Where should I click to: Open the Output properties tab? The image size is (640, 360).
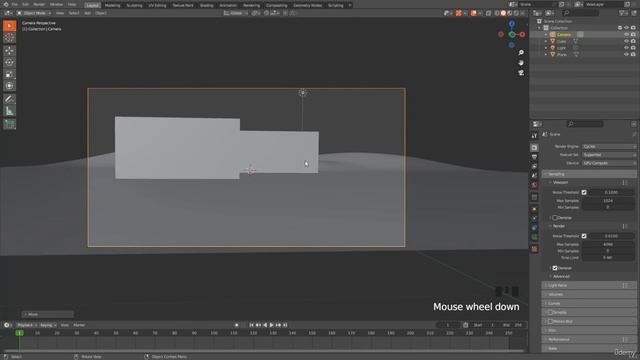tap(534, 157)
